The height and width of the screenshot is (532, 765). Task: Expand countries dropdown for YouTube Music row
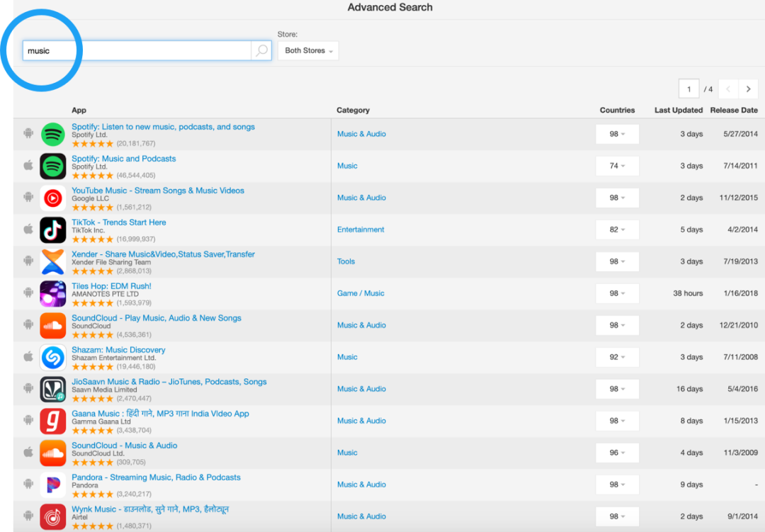tap(617, 198)
